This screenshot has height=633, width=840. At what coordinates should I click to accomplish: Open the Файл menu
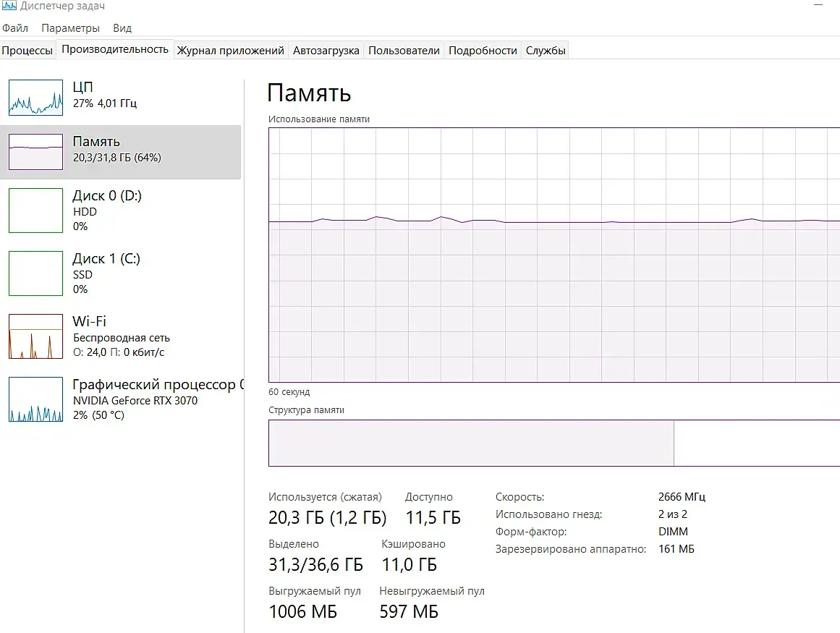point(15,28)
